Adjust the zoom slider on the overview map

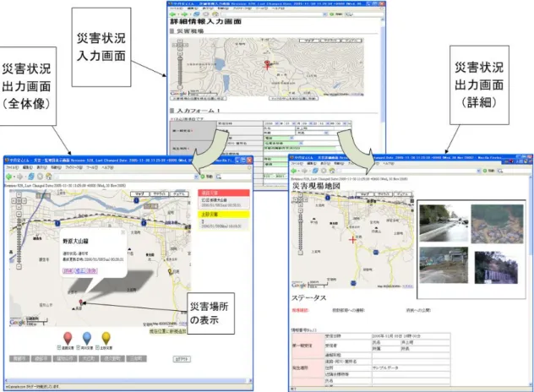(x=19, y=241)
